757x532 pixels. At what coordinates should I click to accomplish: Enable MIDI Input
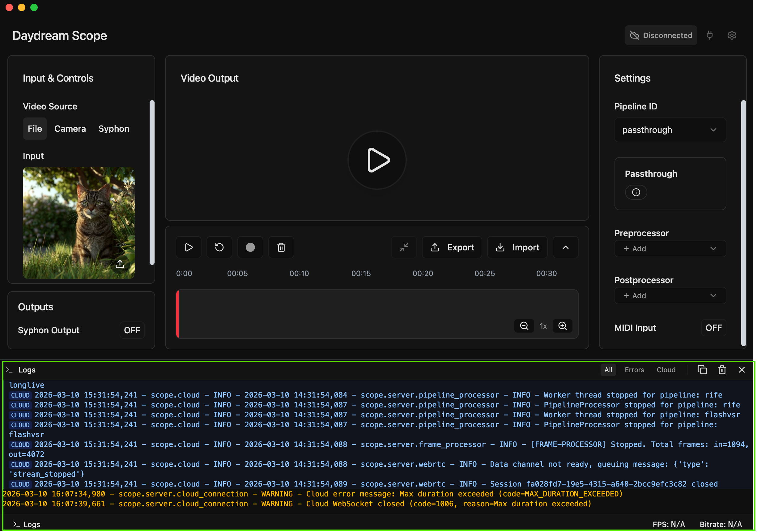coord(713,327)
